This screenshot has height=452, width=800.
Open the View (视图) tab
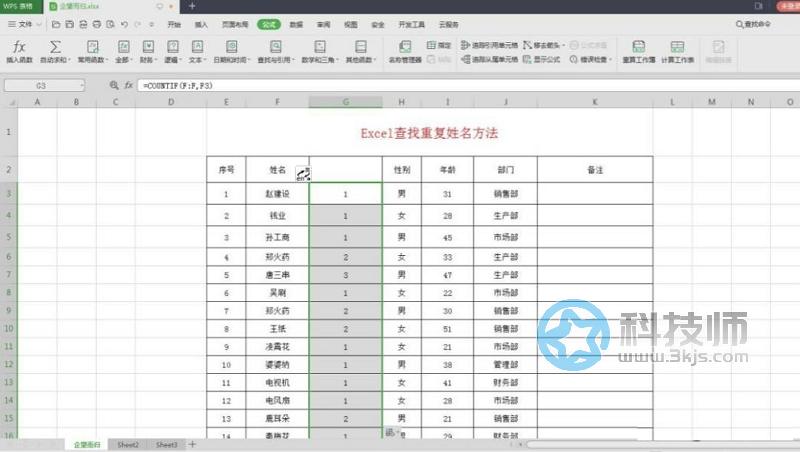(x=351, y=24)
